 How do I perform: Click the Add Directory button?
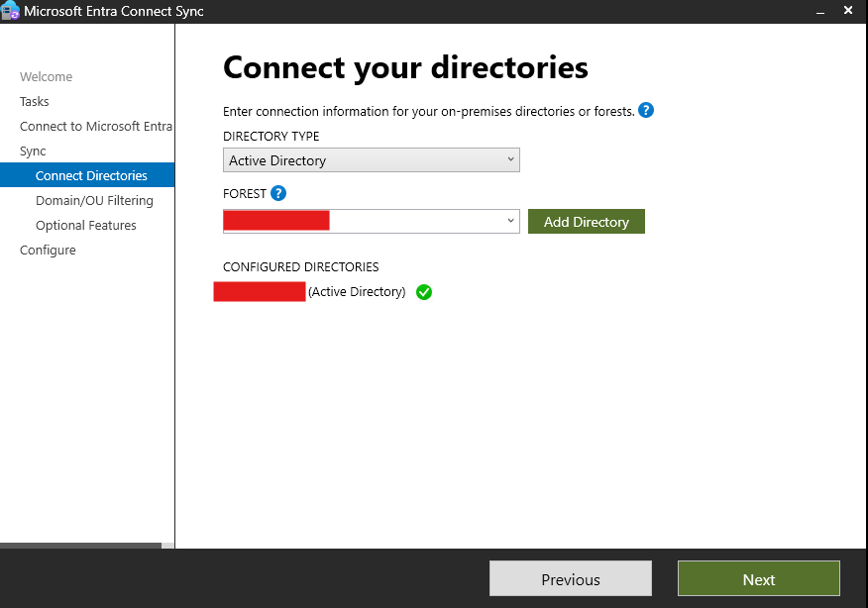[587, 222]
